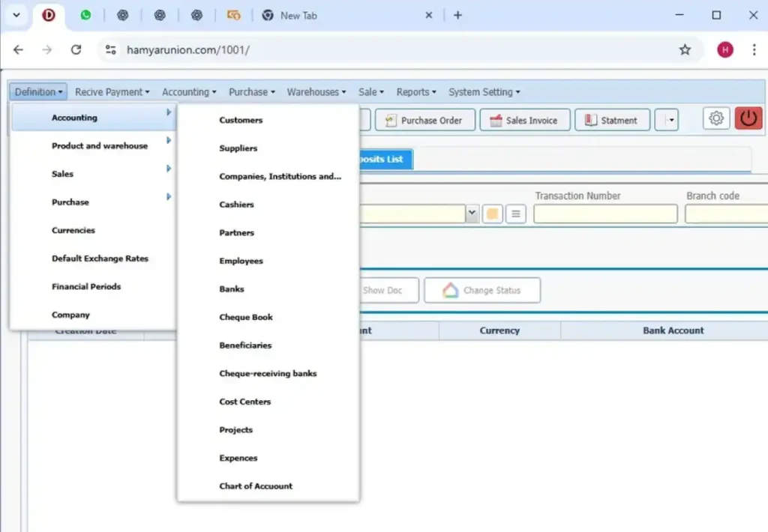Switch to the WhatsApp browser tab
The image size is (768, 532).
tap(85, 15)
